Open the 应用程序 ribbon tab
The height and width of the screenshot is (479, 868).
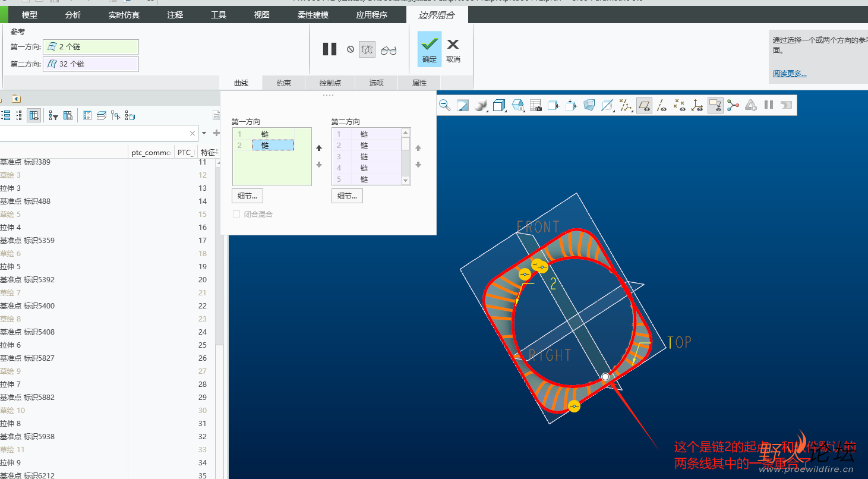point(372,15)
